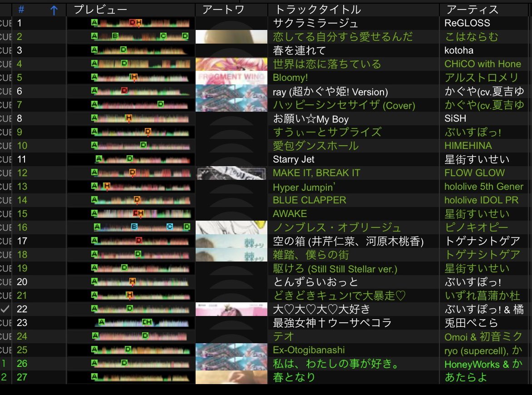Select track 春を連れて

[x=299, y=50]
